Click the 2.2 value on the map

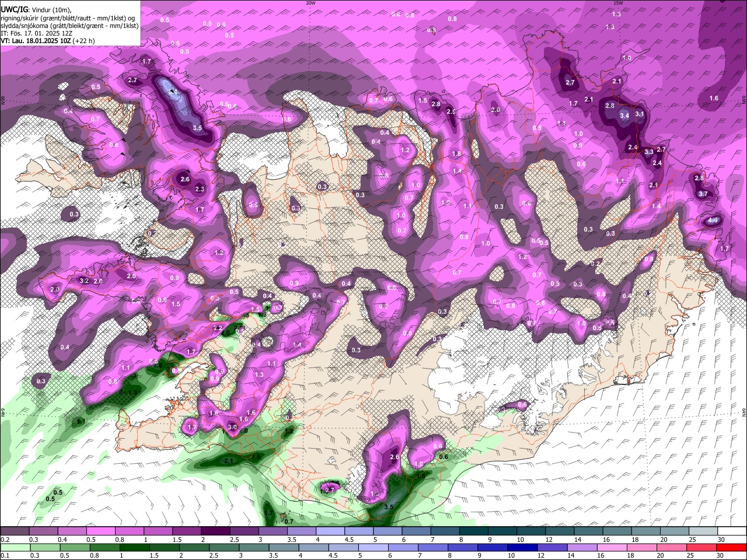click(218, 328)
